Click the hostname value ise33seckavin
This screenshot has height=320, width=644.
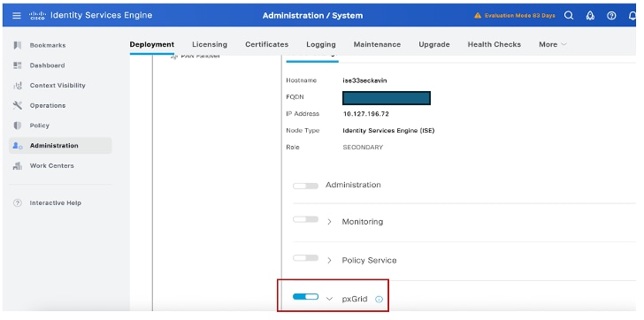pyautogui.click(x=364, y=80)
